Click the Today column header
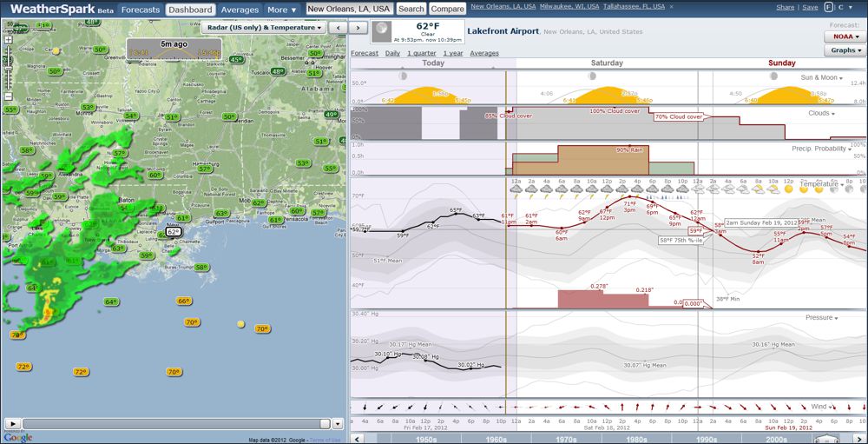 pyautogui.click(x=433, y=63)
